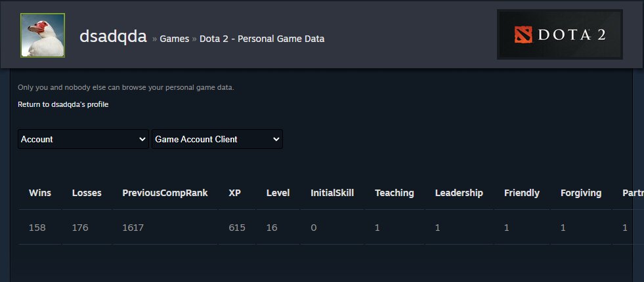
Task: Open the duck profile avatar
Action: pos(43,35)
